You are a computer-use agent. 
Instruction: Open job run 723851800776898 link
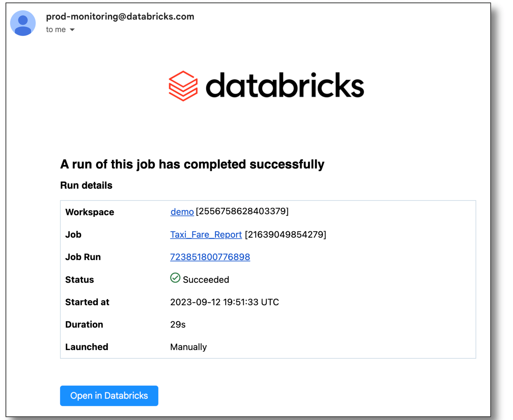click(210, 257)
